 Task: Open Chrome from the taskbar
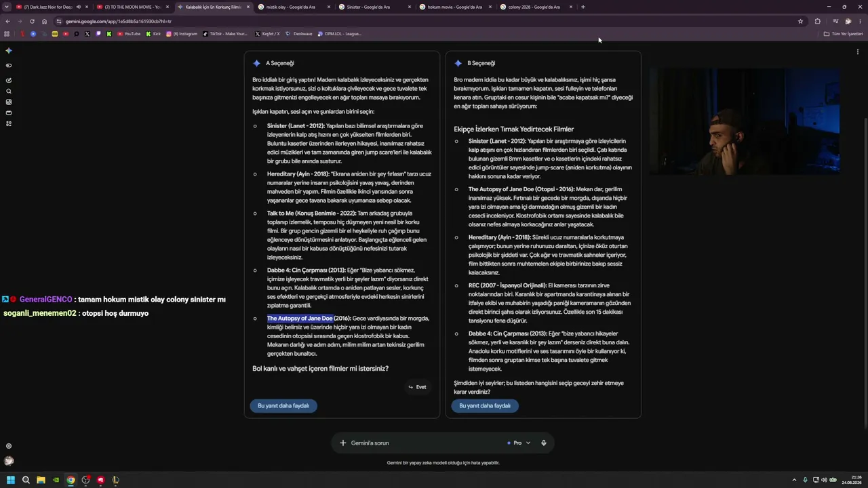tap(71, 480)
